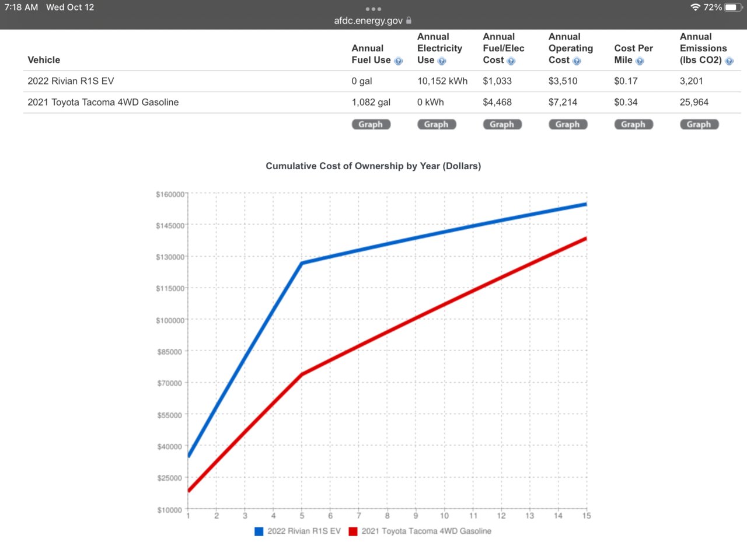
Task: Click the year '5' x-axis label
Action: click(x=302, y=516)
